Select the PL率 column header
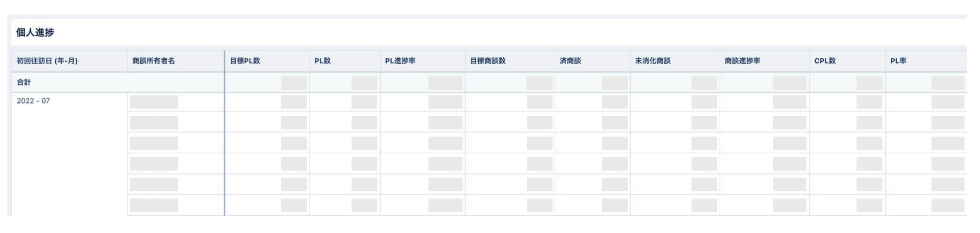The image size is (980, 233). (x=898, y=61)
